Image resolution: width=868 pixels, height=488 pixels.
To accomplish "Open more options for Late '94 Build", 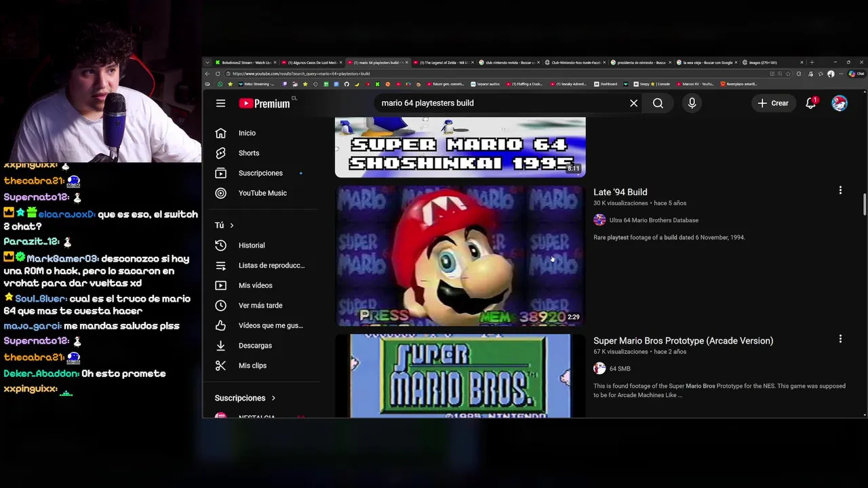I will 840,190.
